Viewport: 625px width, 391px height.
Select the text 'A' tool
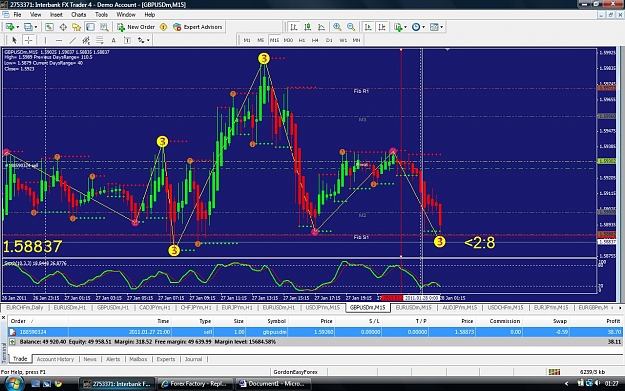coord(114,40)
